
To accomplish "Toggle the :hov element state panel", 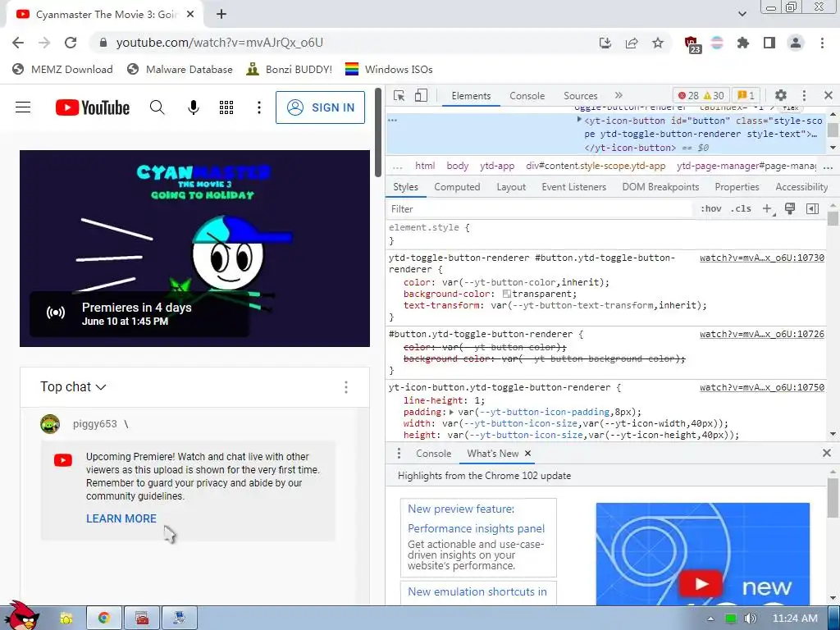I will 711,209.
